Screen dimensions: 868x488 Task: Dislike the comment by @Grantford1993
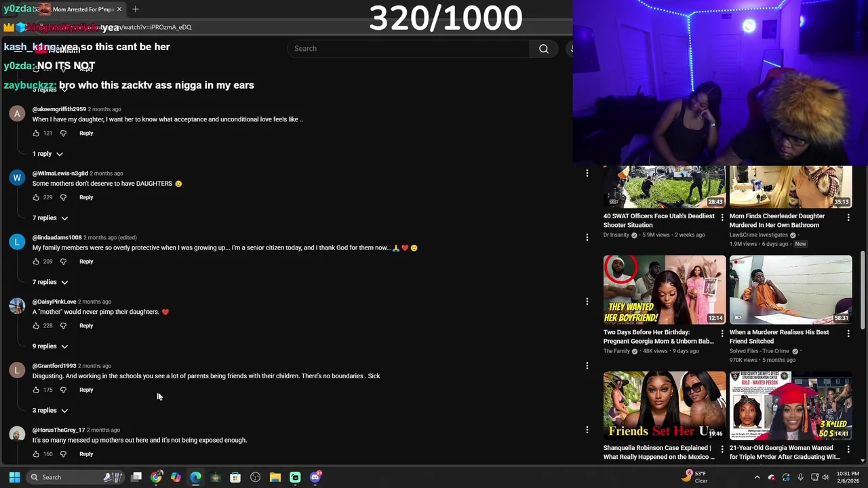click(63, 390)
